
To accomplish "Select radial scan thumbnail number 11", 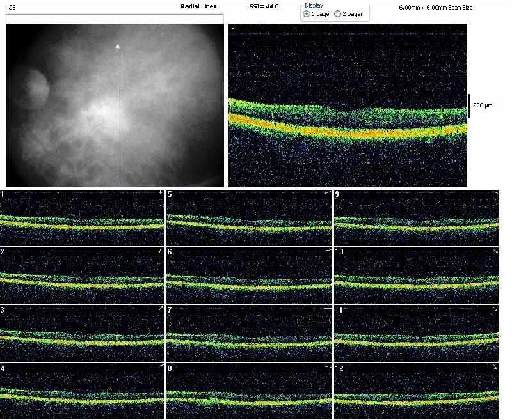I will pos(416,334).
